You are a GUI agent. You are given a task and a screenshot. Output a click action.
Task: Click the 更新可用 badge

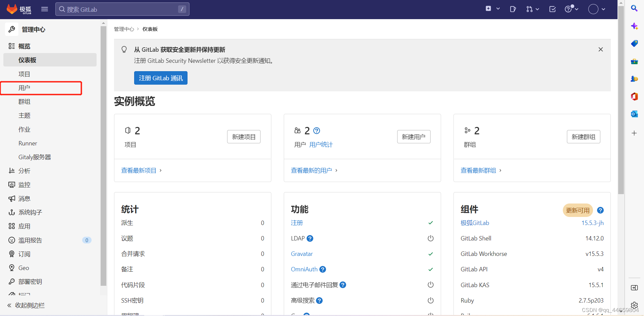coord(578,210)
